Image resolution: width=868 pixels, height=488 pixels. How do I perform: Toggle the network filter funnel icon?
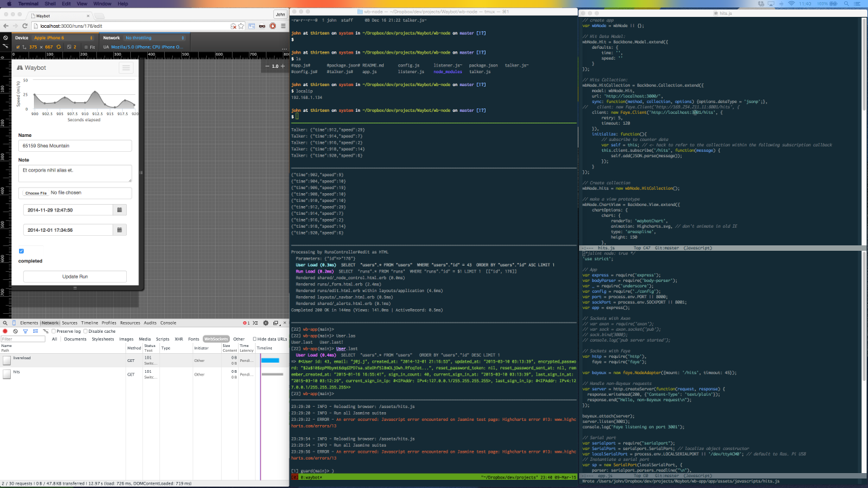coord(25,331)
